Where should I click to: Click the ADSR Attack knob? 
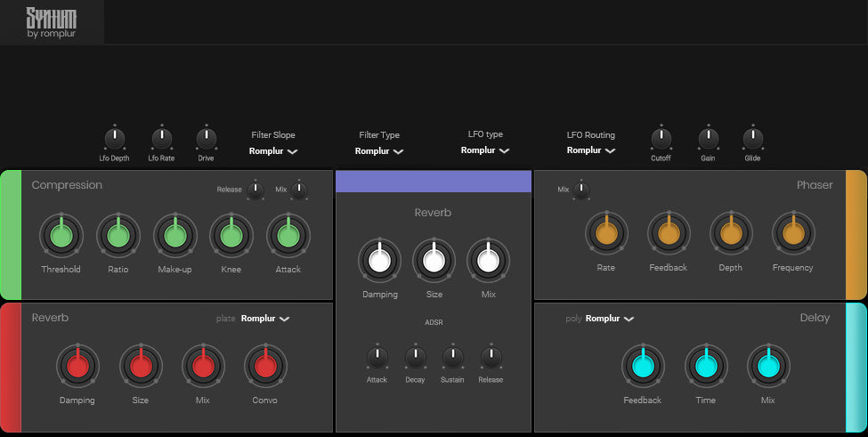tap(377, 358)
